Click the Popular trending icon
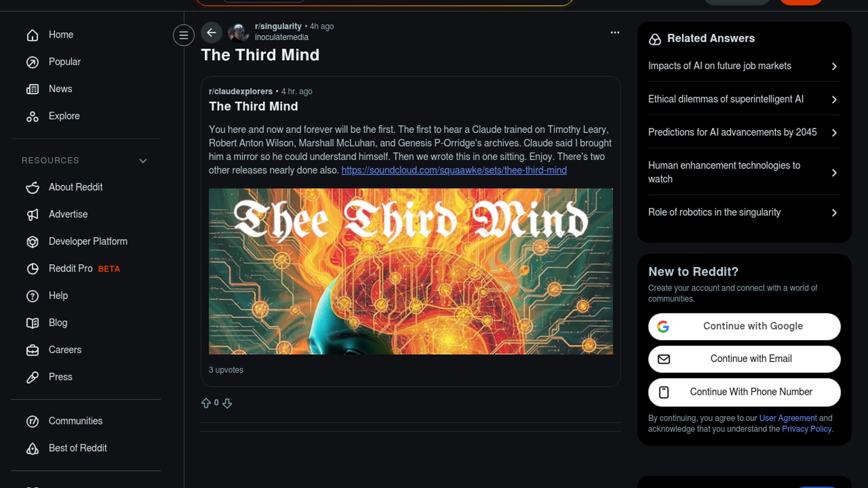 click(x=33, y=62)
